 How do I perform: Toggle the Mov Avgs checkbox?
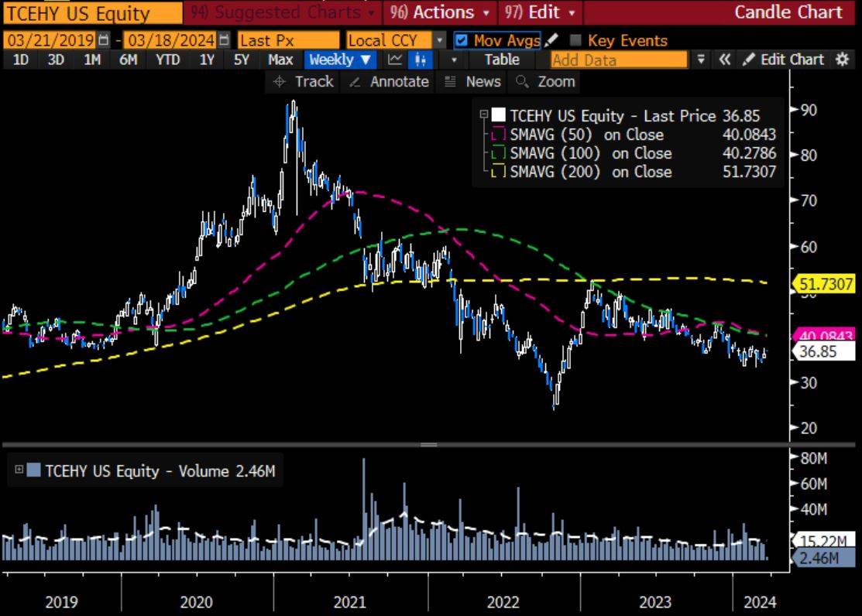(462, 41)
